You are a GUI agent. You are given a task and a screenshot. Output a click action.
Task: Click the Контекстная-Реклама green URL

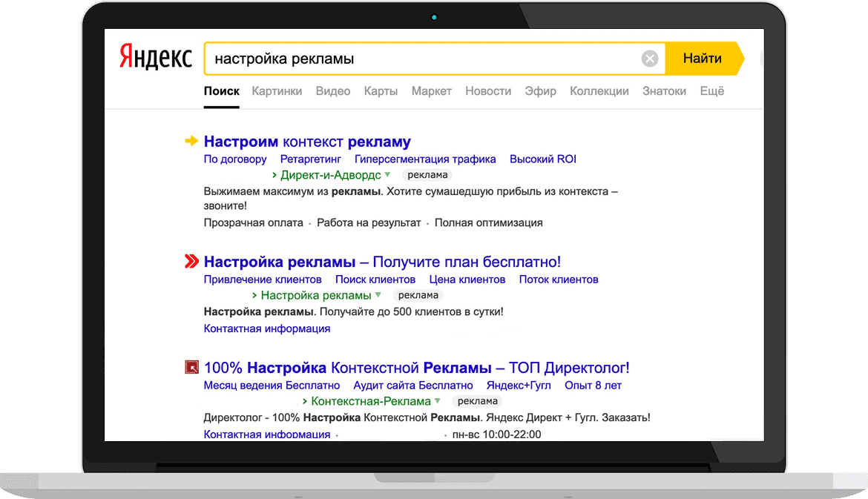[x=370, y=401]
